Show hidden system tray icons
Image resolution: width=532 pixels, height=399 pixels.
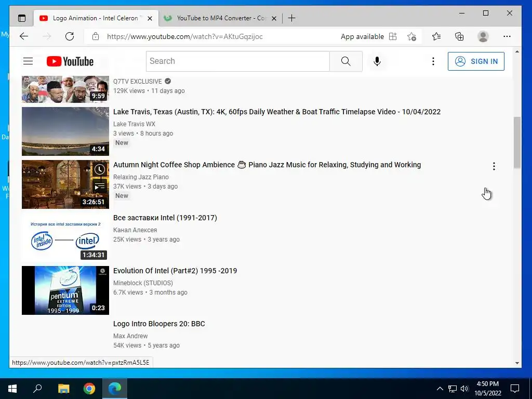(x=440, y=389)
